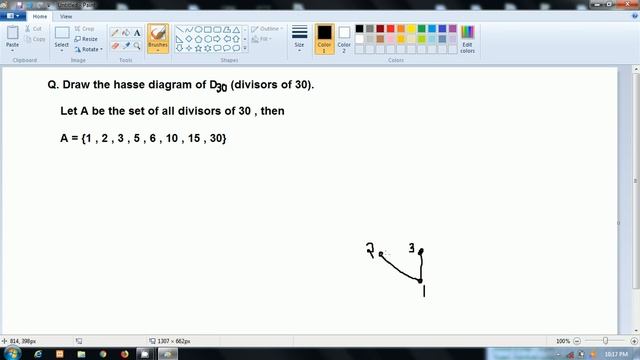Click the Copy command
This screenshot has width=640, height=360.
[x=35, y=39]
